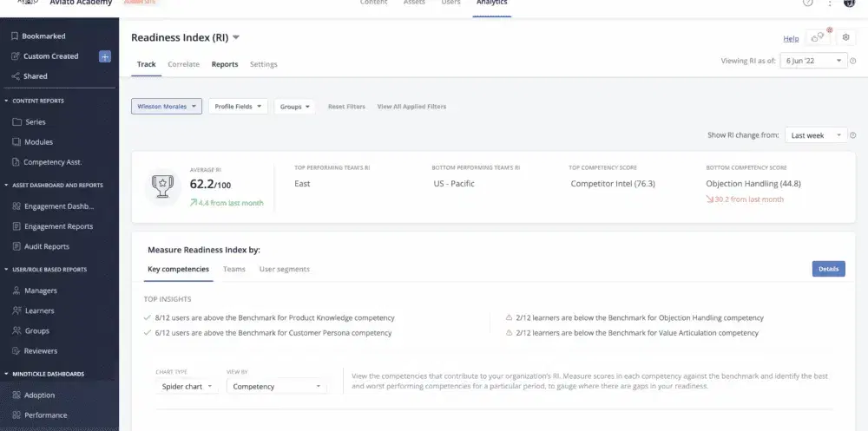Image resolution: width=868 pixels, height=431 pixels.
Task: Open the user avatar in top bar
Action: tap(850, 3)
